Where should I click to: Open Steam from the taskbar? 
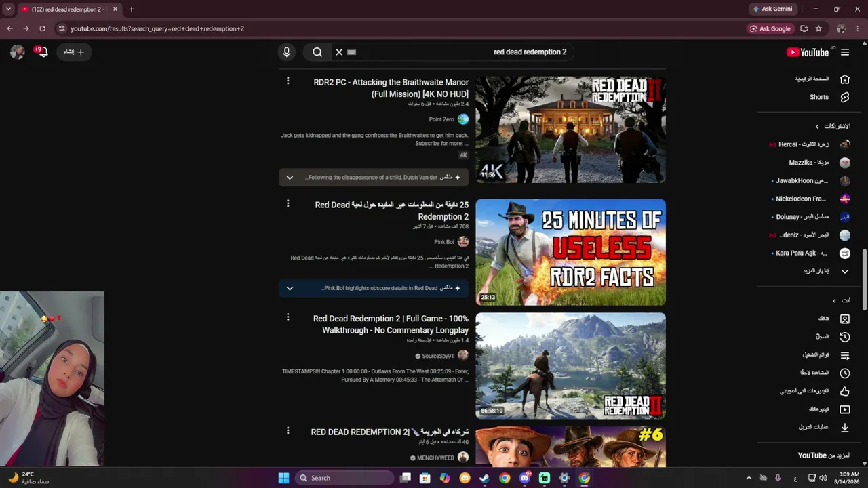click(484, 478)
